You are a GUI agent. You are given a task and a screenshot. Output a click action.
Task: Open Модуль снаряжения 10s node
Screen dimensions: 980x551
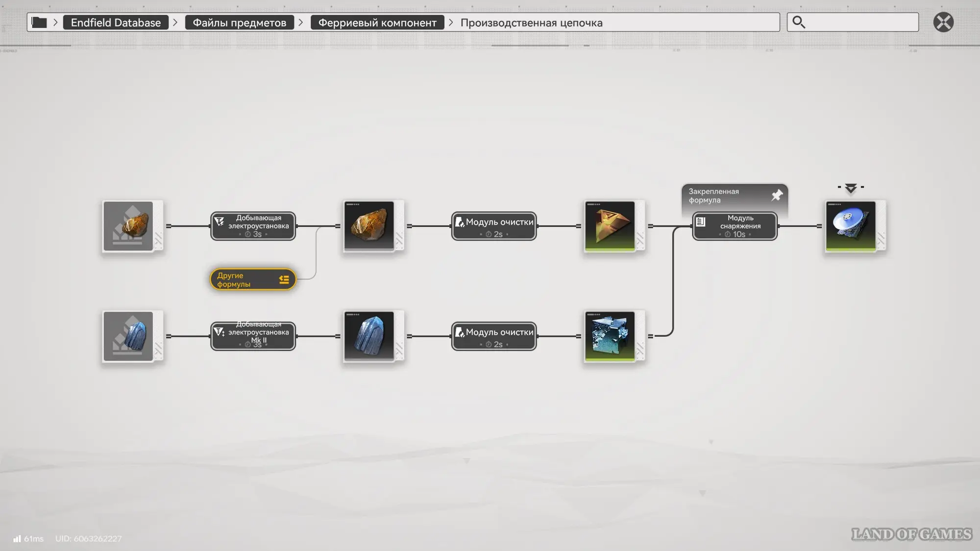coord(735,226)
